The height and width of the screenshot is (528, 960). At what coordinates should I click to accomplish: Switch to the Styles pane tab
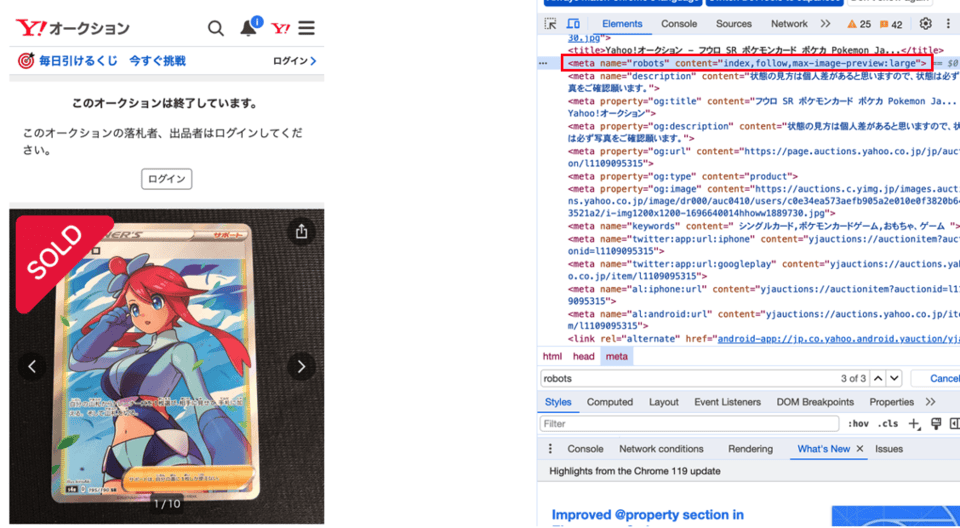pos(558,402)
